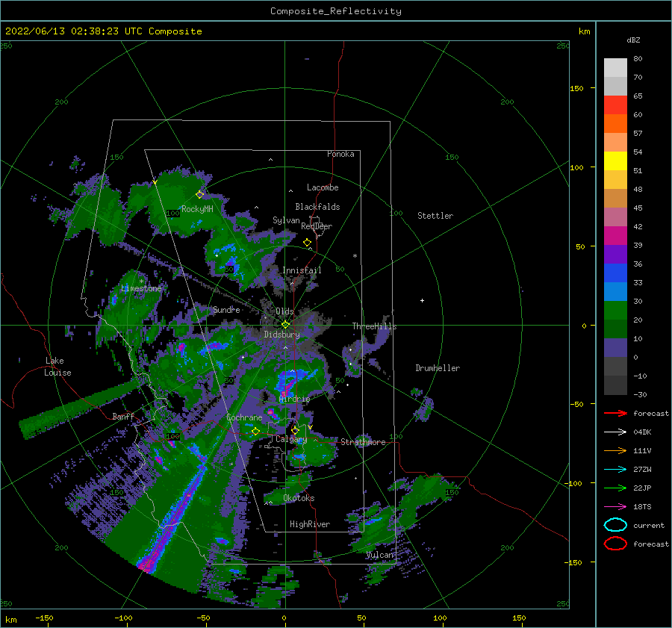The height and width of the screenshot is (628, 672).
Task: Click the green 22JP arrow legend icon
Action: 615,488
